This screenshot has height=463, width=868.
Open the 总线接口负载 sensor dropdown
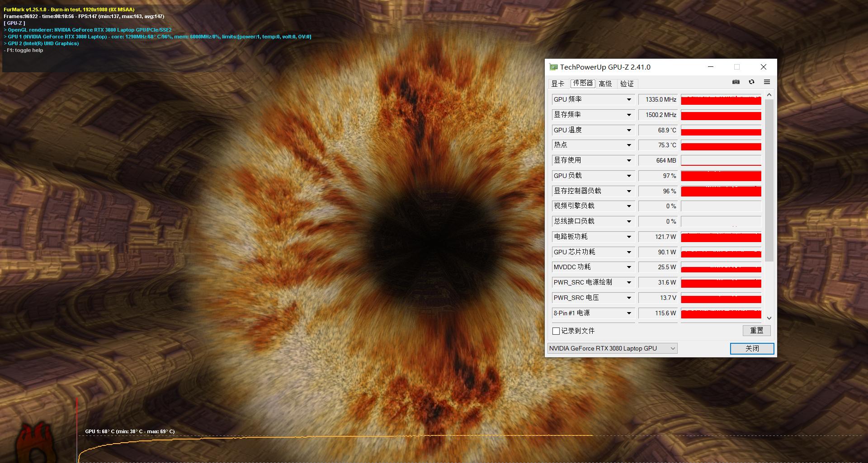point(629,221)
